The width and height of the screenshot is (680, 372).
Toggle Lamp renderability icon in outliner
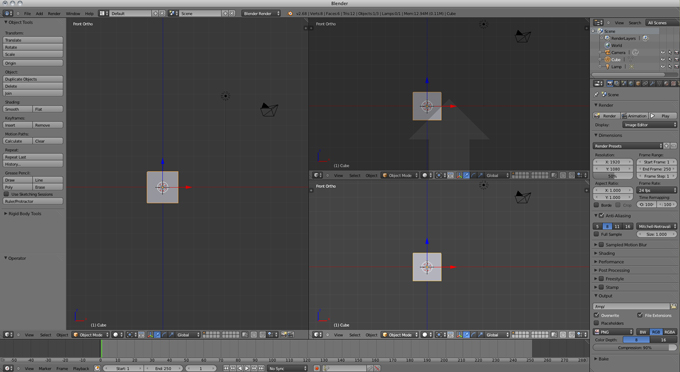point(676,67)
